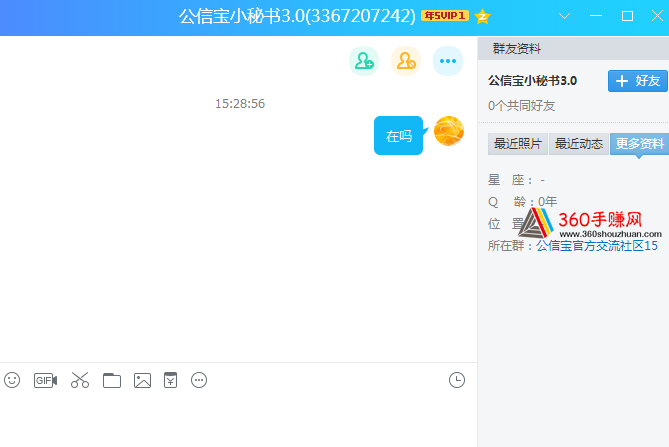Viewport: 669px width, 447px height.
Task: Open the emoji smiley picker
Action: (x=12, y=380)
